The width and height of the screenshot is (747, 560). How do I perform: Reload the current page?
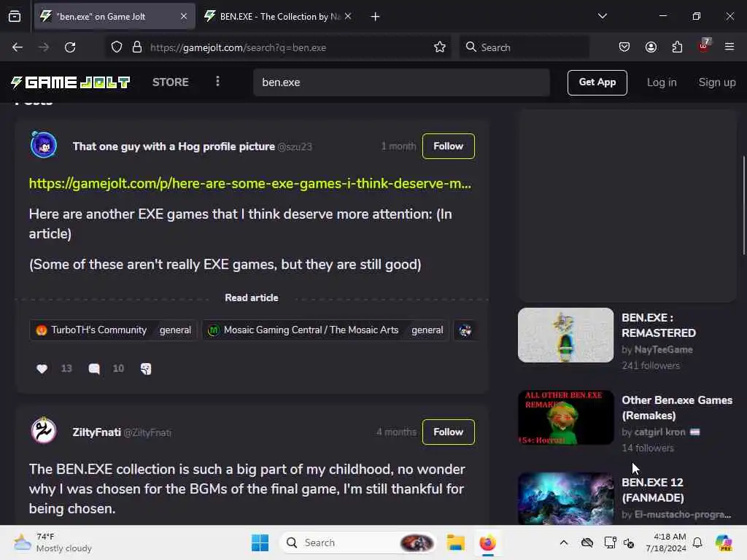[70, 47]
